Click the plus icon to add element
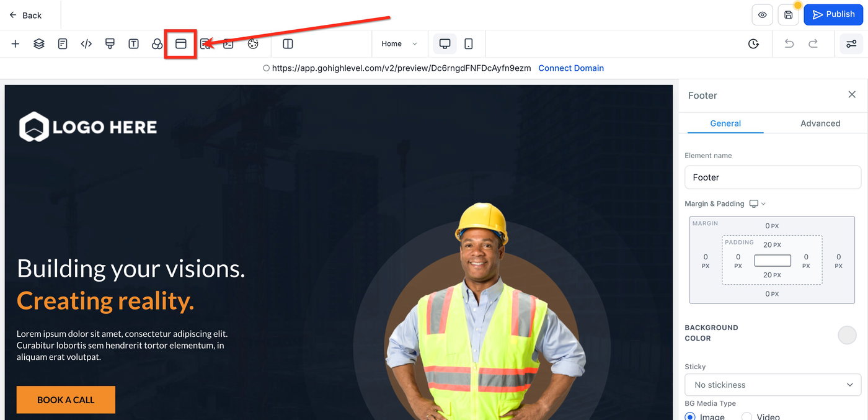This screenshot has width=868, height=420. click(15, 44)
